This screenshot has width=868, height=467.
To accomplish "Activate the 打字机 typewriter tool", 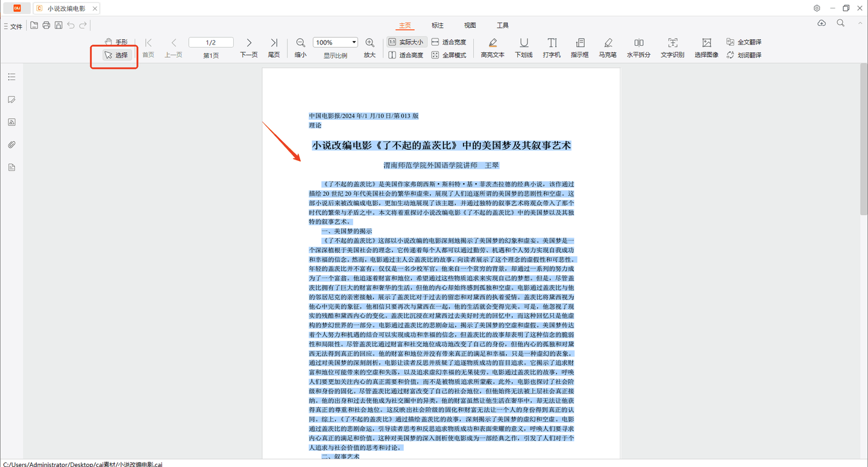I will [x=552, y=48].
